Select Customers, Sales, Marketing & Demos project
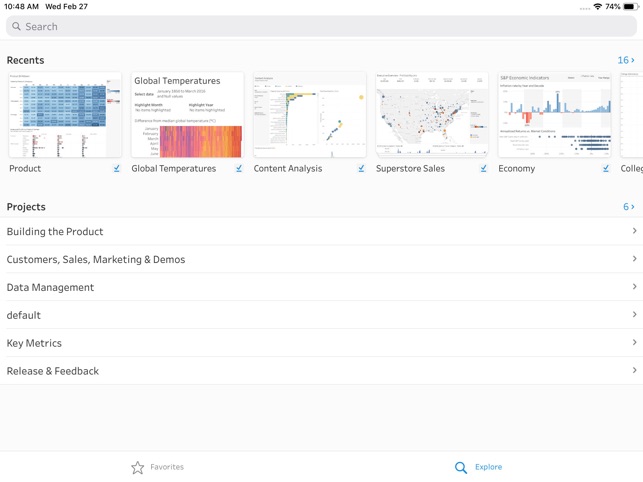 click(322, 259)
